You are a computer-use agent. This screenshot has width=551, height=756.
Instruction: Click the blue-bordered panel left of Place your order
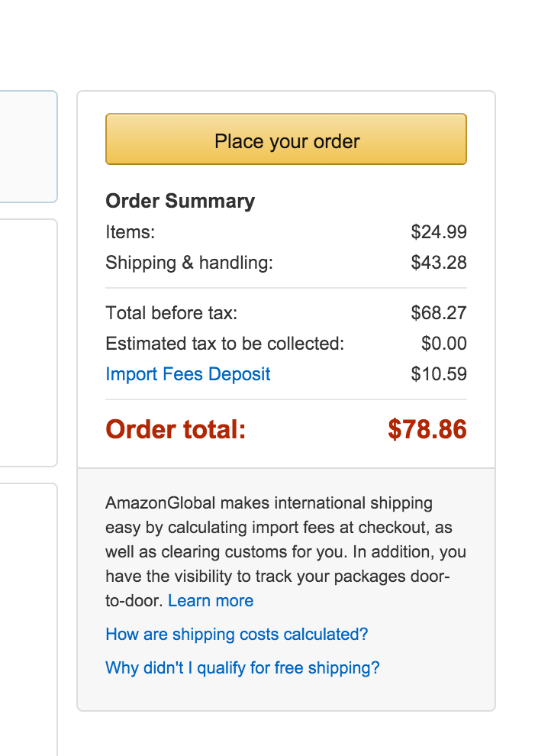click(27, 147)
